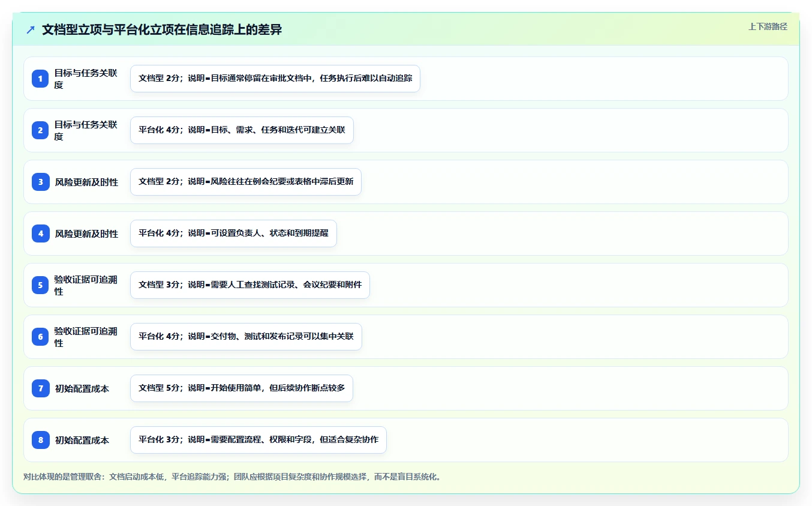Open the 平台化 3分 配置流程权限 chip
The height and width of the screenshot is (506, 812).
click(x=258, y=440)
